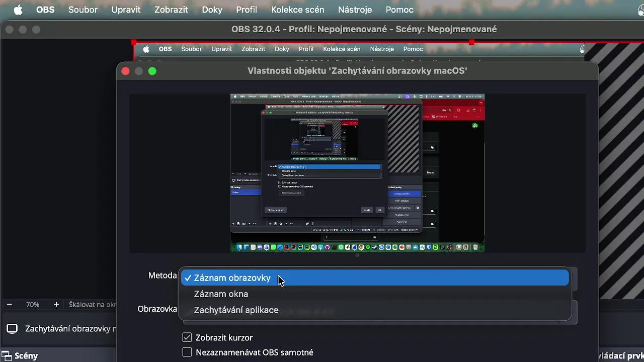Open the OBS application menu

pos(45,10)
